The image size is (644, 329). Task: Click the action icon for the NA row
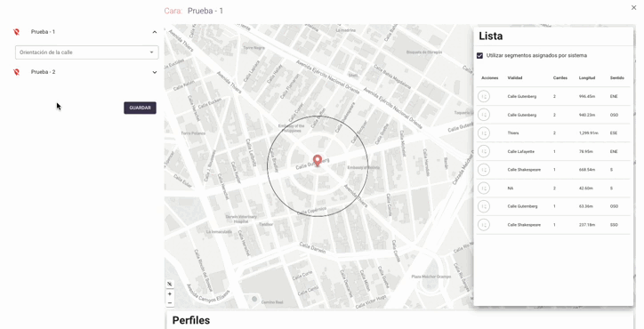coord(484,189)
